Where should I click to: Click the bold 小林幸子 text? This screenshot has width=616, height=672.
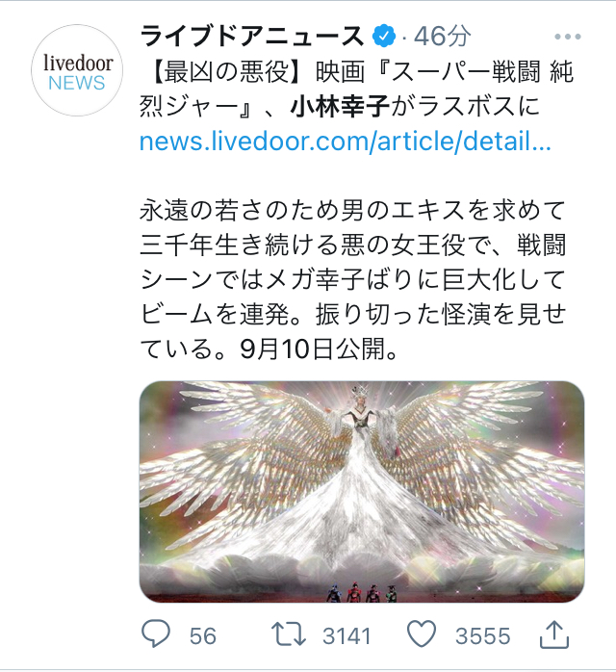click(x=340, y=106)
